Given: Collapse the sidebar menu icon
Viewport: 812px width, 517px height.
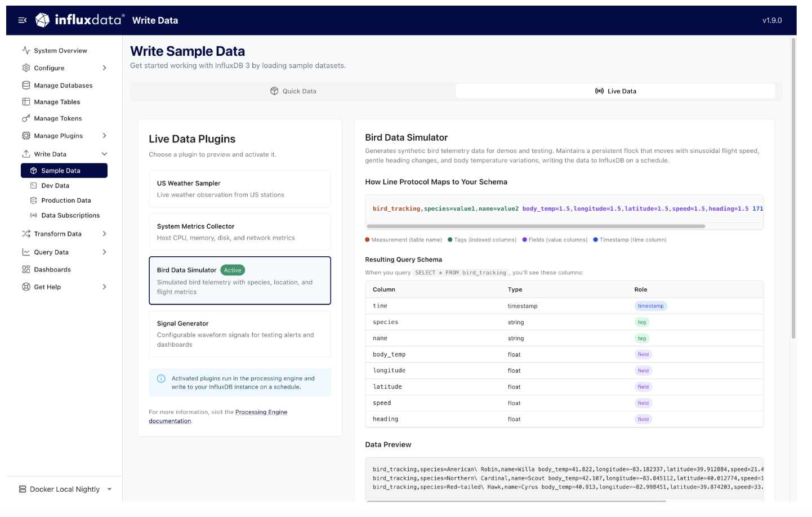Looking at the screenshot, I should point(23,20).
